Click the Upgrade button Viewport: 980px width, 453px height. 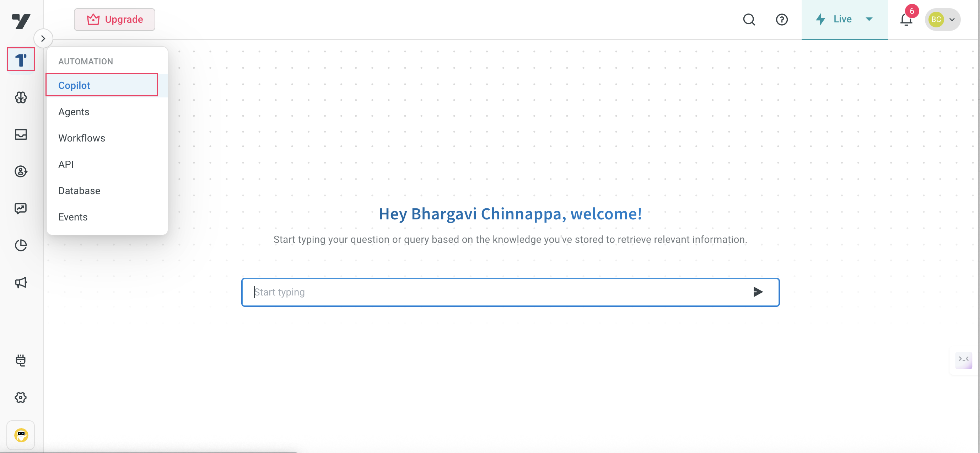point(114,20)
